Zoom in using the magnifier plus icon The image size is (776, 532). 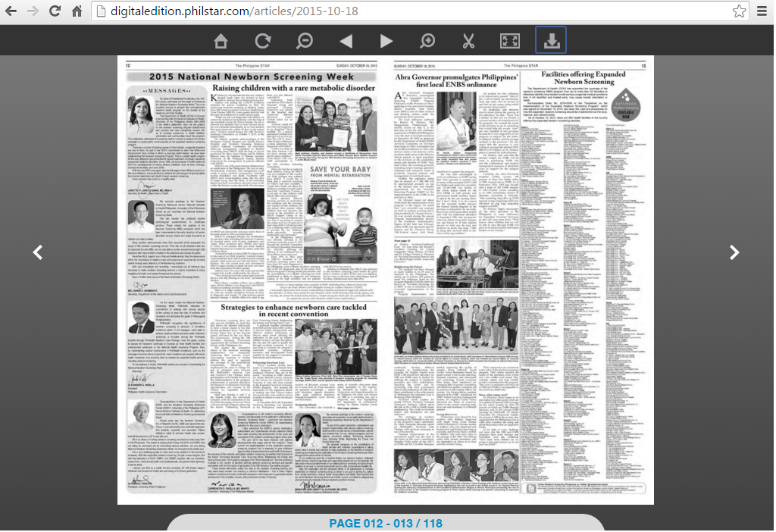point(427,41)
